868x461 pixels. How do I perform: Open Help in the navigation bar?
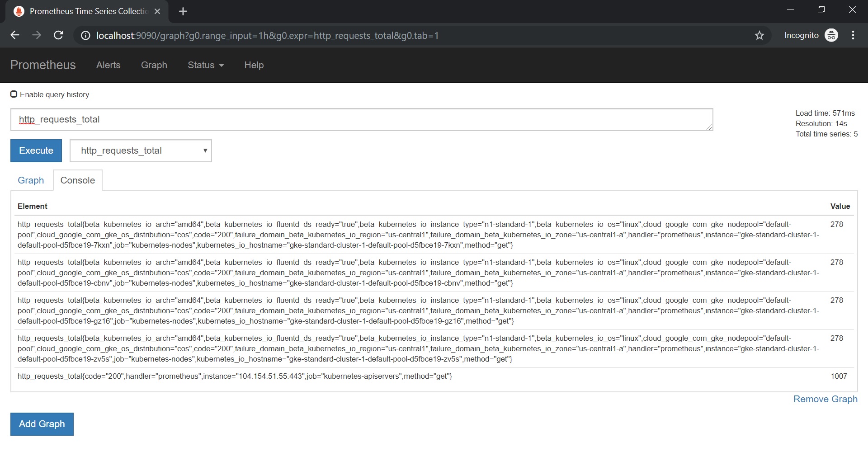click(x=254, y=65)
